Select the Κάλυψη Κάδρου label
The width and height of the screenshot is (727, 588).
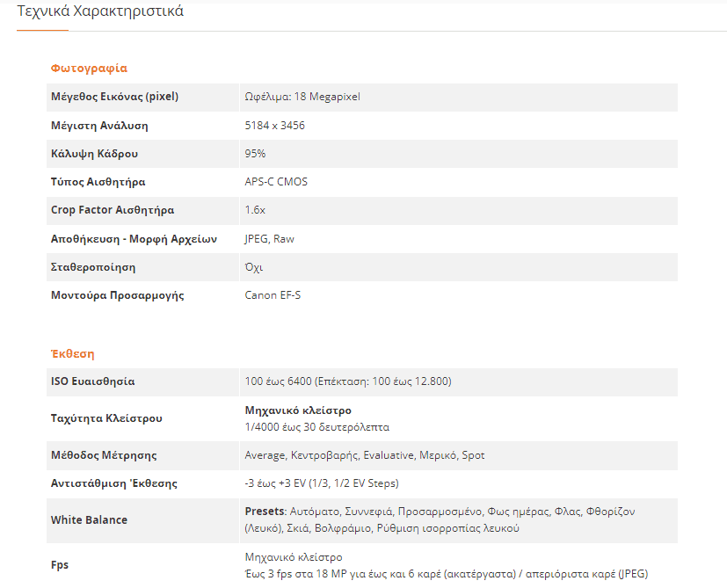tap(94, 154)
